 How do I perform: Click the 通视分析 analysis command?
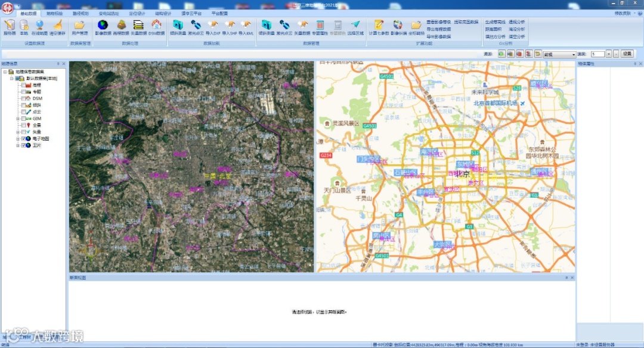[x=516, y=21]
